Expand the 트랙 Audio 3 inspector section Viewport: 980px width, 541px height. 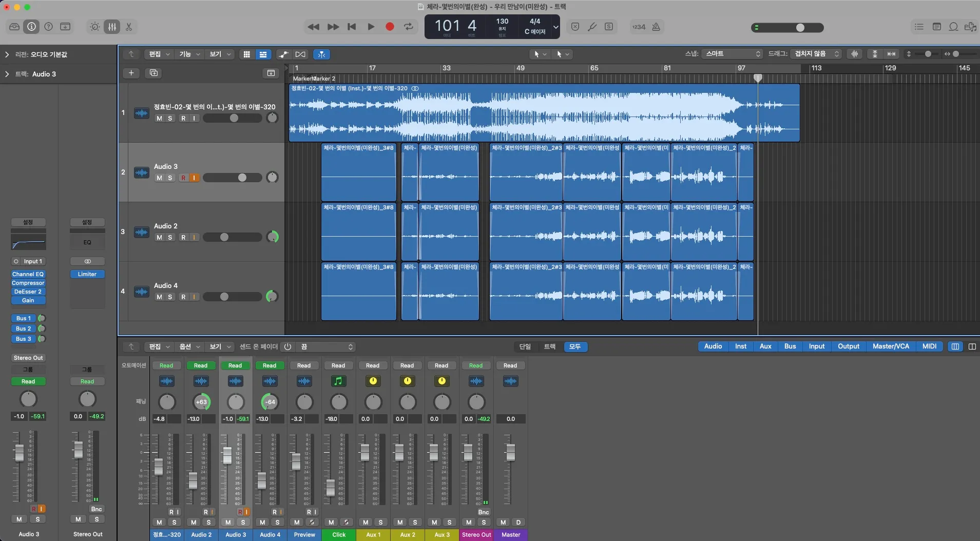click(7, 74)
